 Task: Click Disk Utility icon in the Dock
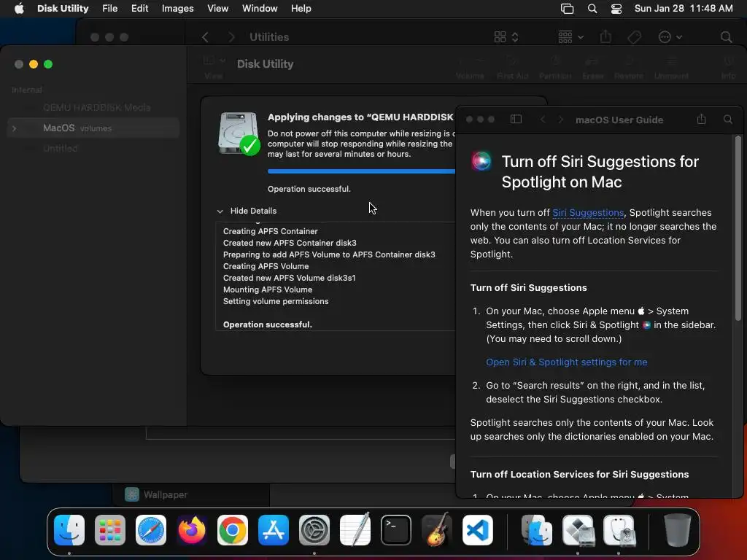pyautogui.click(x=619, y=530)
